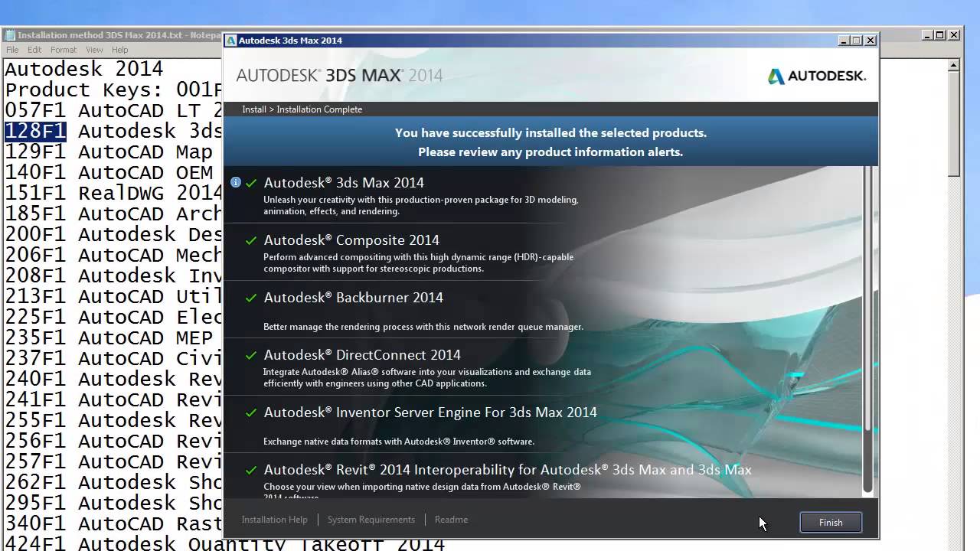Click the '237F1 AutoCAD Civi' line in Notepad
The image size is (980, 551).
[113, 358]
